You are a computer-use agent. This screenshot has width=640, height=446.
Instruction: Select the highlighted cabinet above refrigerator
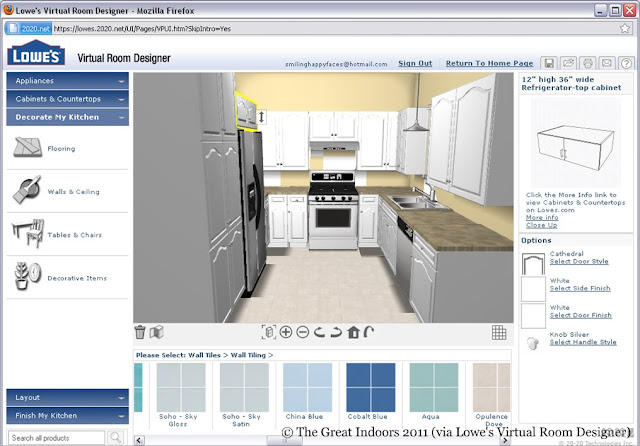click(246, 110)
